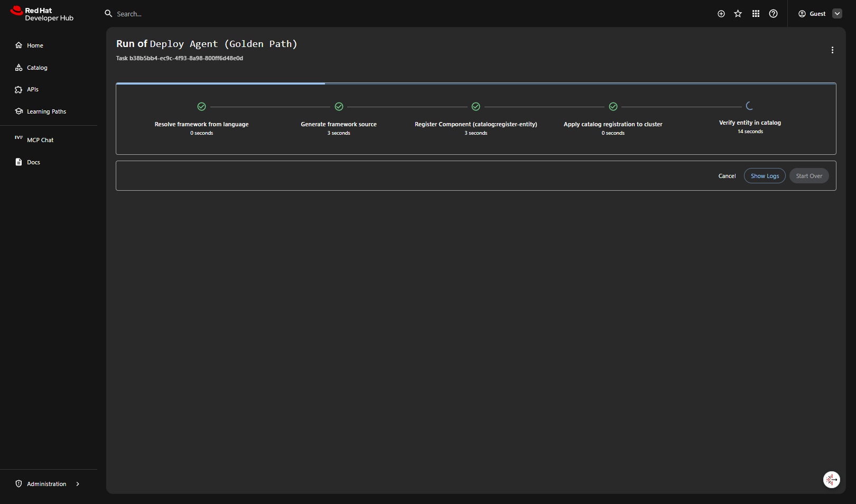Click the task progress bar
This screenshot has height=504, width=856.
coord(476,83)
